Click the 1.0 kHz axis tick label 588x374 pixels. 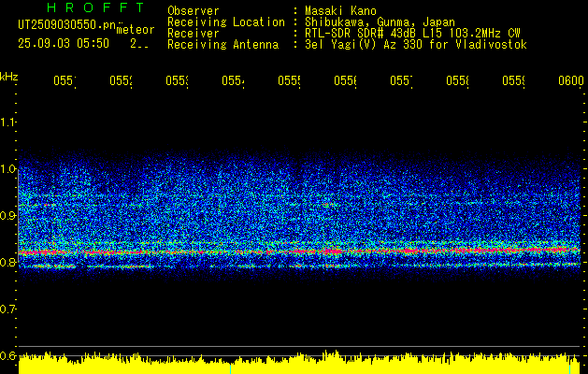(7, 169)
